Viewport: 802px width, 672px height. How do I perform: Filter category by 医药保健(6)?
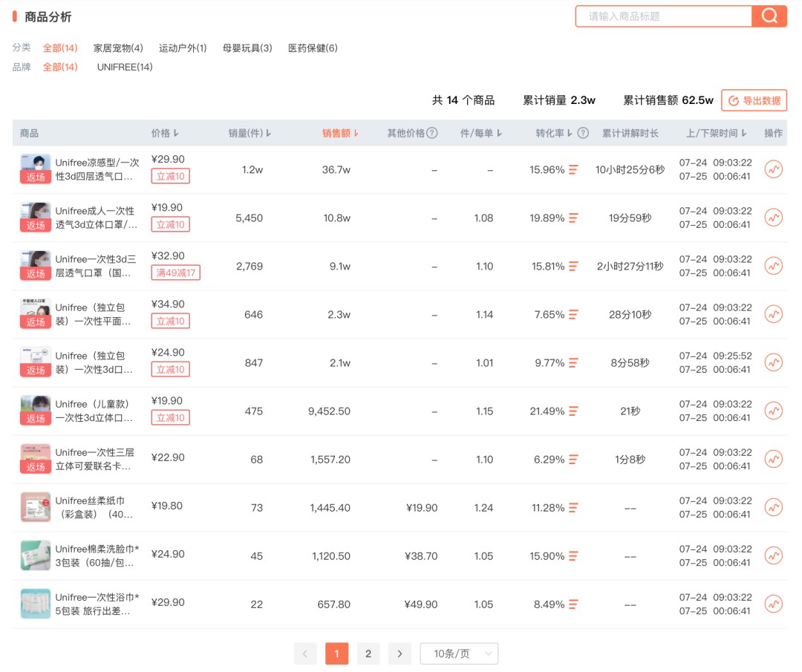click(x=313, y=48)
